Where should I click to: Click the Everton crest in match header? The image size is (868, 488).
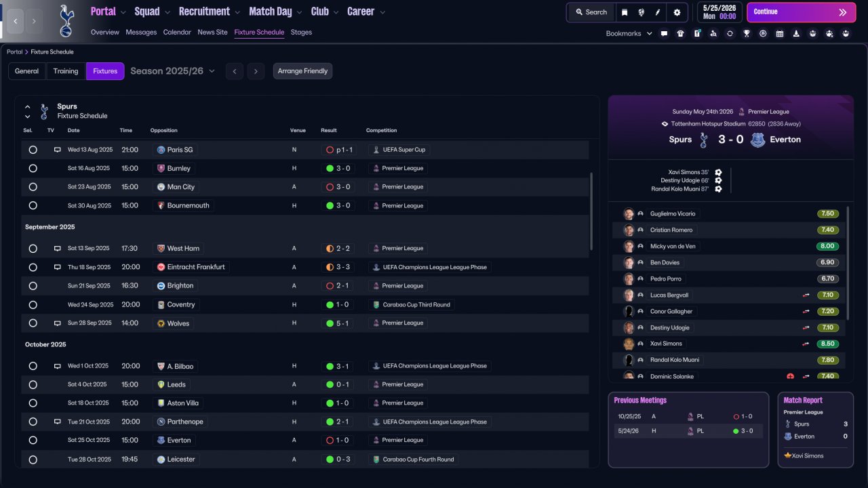point(757,140)
